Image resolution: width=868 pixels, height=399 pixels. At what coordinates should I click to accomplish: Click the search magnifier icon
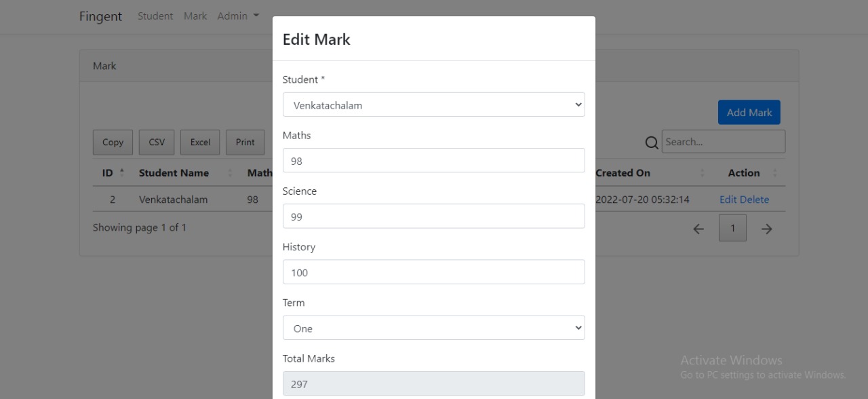tap(652, 142)
